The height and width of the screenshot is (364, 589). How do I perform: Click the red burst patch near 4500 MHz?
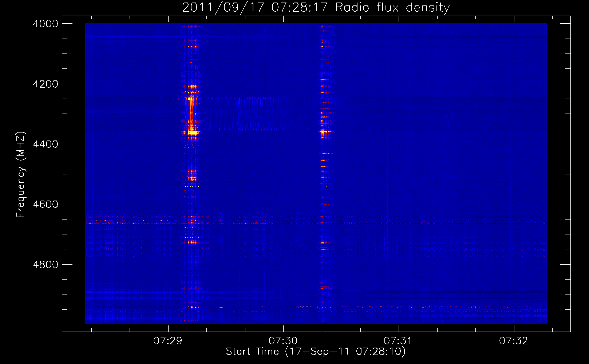point(191,175)
